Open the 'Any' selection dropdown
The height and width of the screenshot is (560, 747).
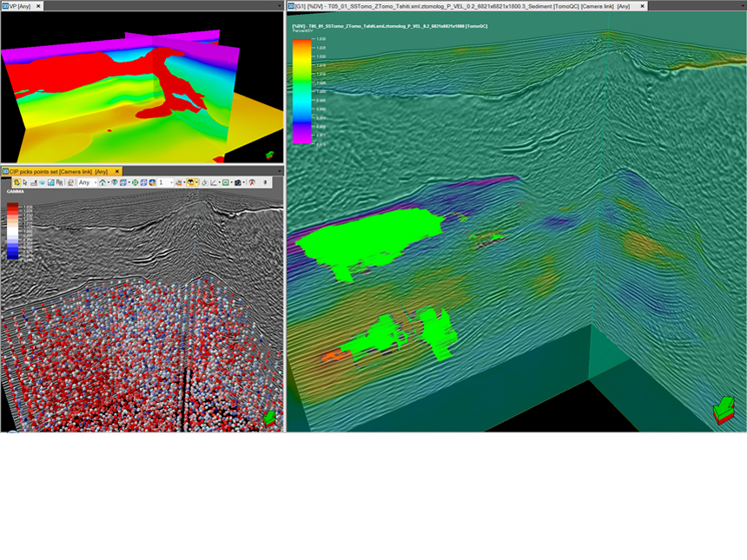[85, 183]
